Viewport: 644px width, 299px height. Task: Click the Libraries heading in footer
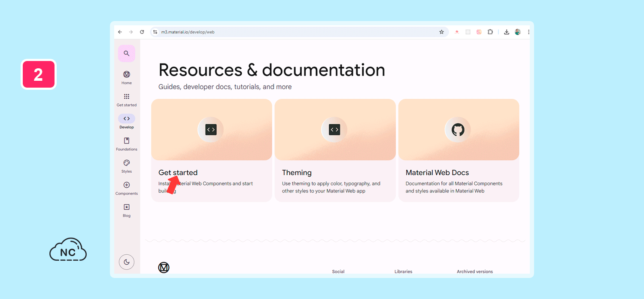tap(404, 272)
